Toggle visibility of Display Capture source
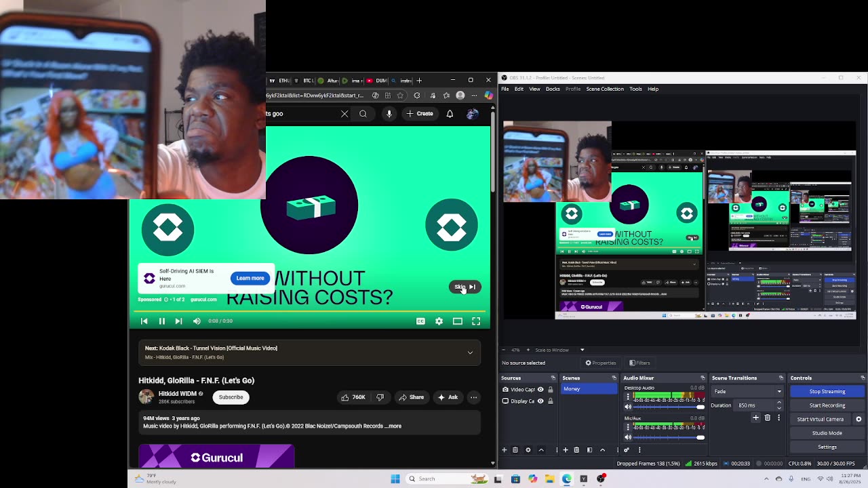Viewport: 868px width, 488px height. (x=540, y=401)
